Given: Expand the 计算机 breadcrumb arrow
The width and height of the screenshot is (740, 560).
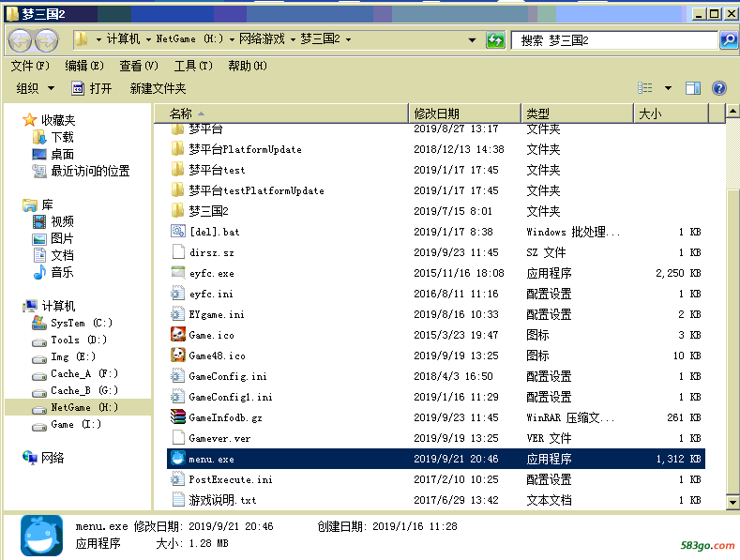Looking at the screenshot, I should (x=148, y=39).
